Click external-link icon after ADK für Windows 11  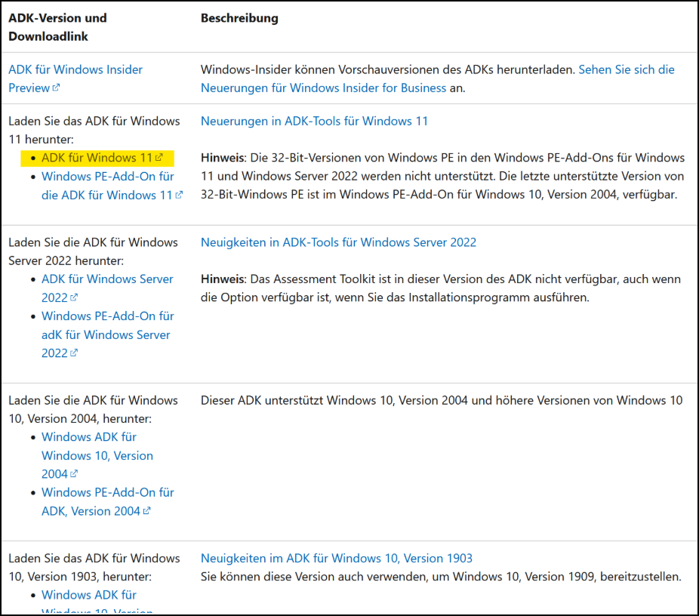tap(159, 159)
